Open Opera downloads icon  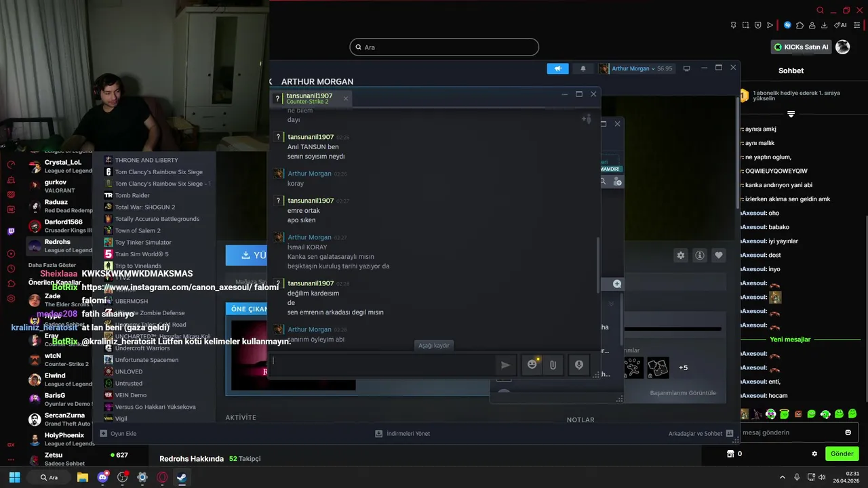click(824, 25)
